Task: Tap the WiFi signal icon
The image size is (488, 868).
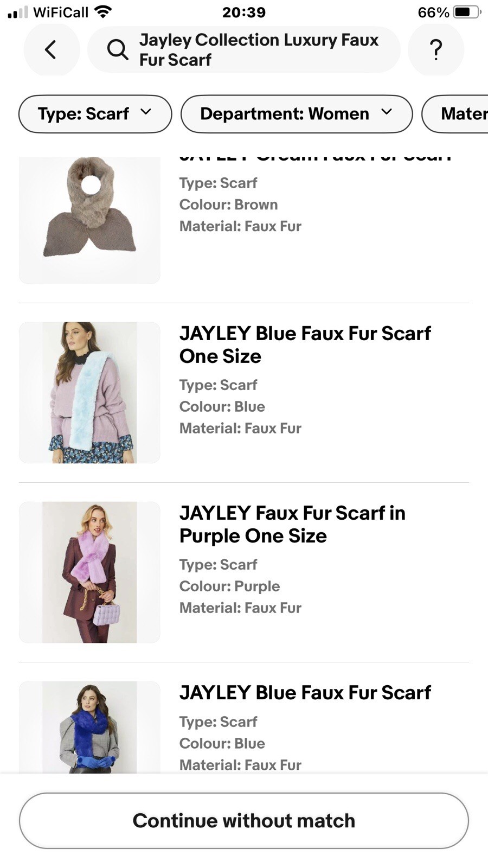Action: click(102, 11)
